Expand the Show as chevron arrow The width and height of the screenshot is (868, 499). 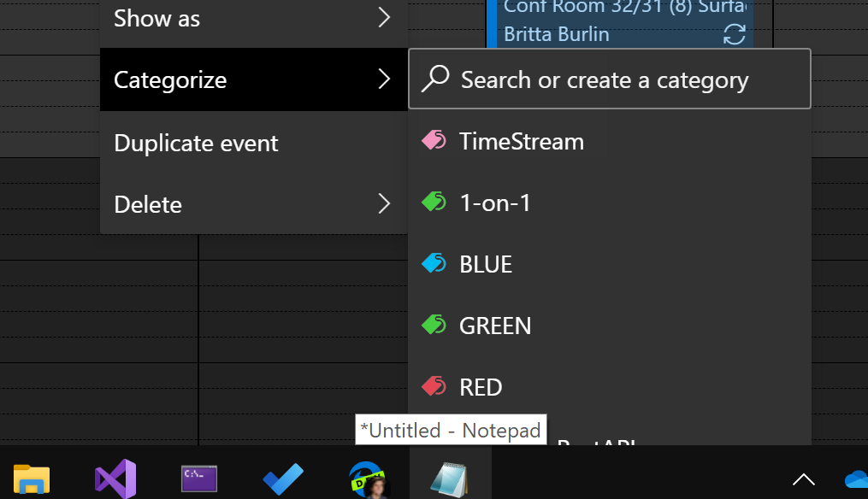pyautogui.click(x=384, y=18)
